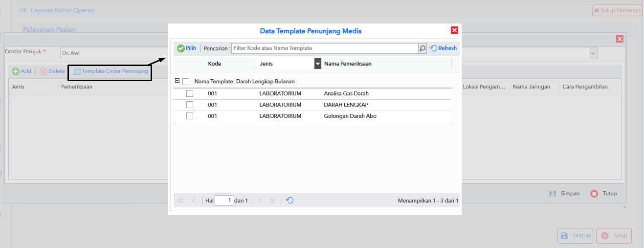
Task: Click the Pencarian filter text field
Action: (x=325, y=48)
